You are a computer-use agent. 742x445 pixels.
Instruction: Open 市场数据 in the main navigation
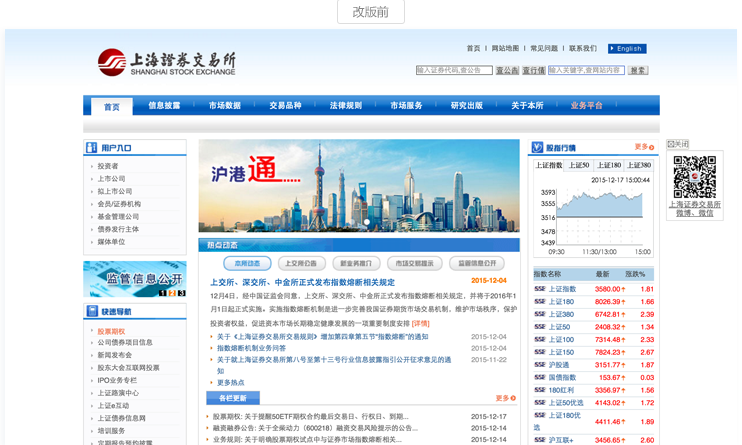[225, 106]
